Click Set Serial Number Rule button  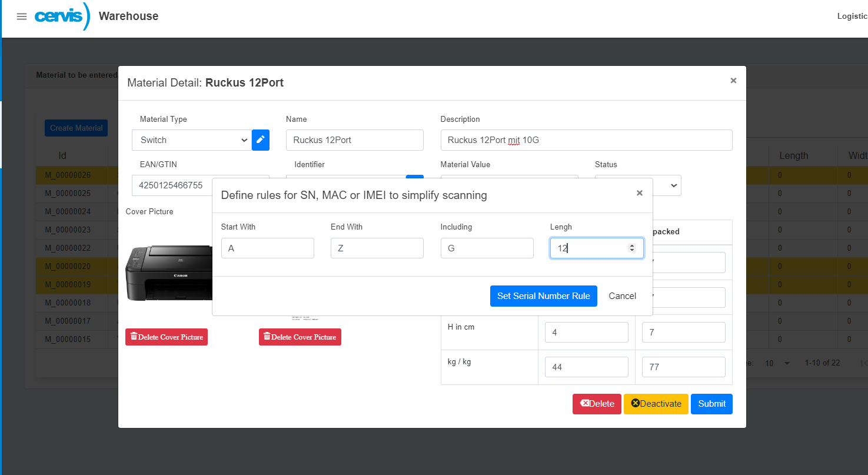(543, 296)
